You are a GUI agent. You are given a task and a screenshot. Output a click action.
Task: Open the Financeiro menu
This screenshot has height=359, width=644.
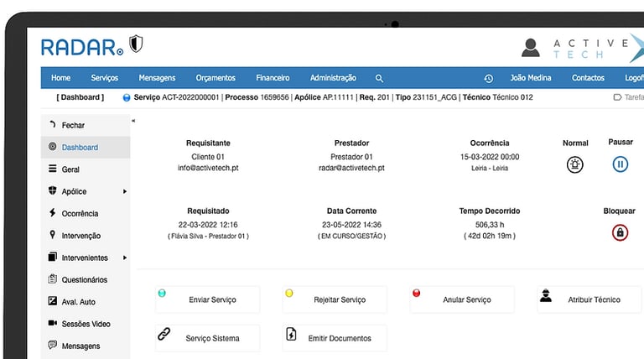pos(273,78)
